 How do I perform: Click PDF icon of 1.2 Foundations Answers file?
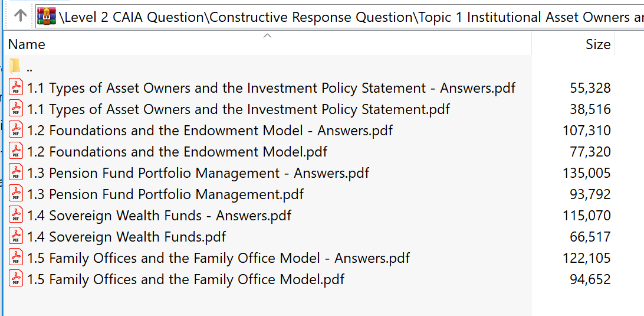pyautogui.click(x=16, y=131)
